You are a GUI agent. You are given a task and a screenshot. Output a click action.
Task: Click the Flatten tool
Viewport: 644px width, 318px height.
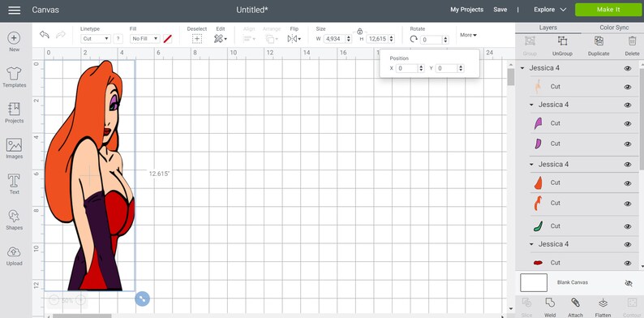pyautogui.click(x=603, y=307)
